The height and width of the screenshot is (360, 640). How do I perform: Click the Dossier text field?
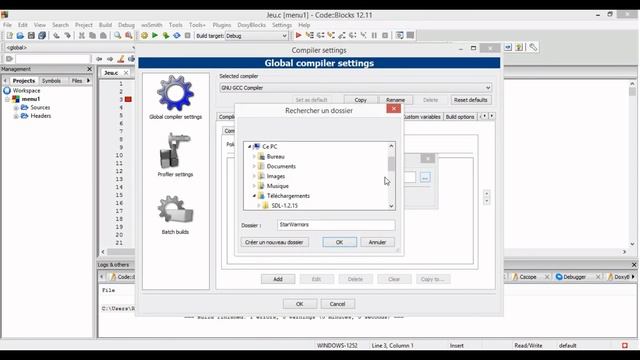[x=336, y=225]
